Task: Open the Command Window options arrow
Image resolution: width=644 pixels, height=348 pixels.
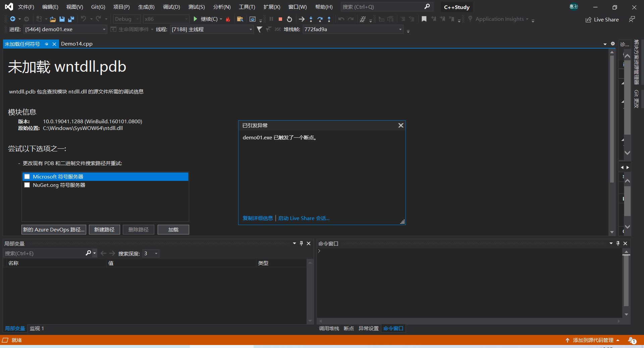Action: [x=611, y=243]
